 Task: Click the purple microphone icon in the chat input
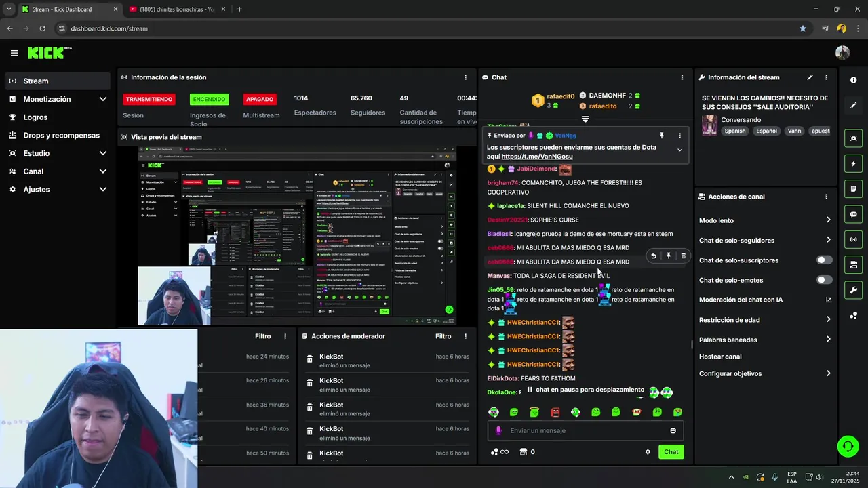pos(498,430)
